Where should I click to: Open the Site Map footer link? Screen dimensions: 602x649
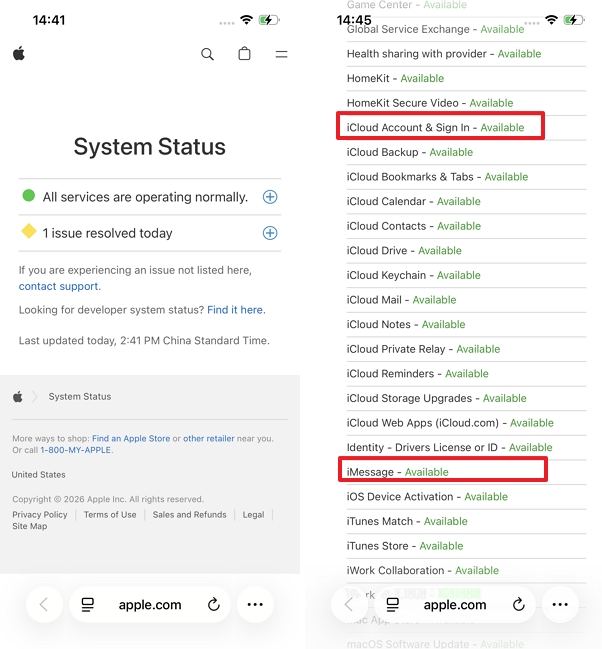pos(29,526)
